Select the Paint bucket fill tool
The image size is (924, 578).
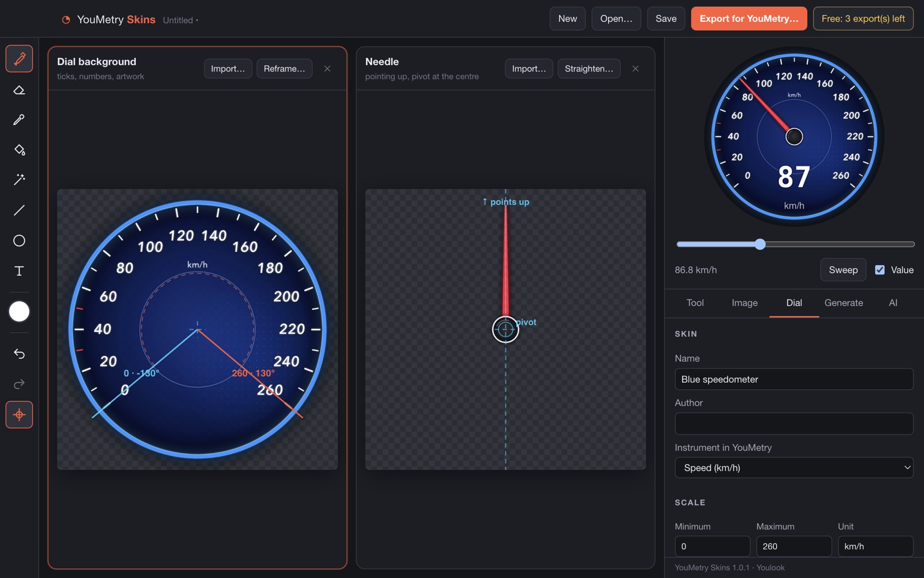(x=19, y=150)
